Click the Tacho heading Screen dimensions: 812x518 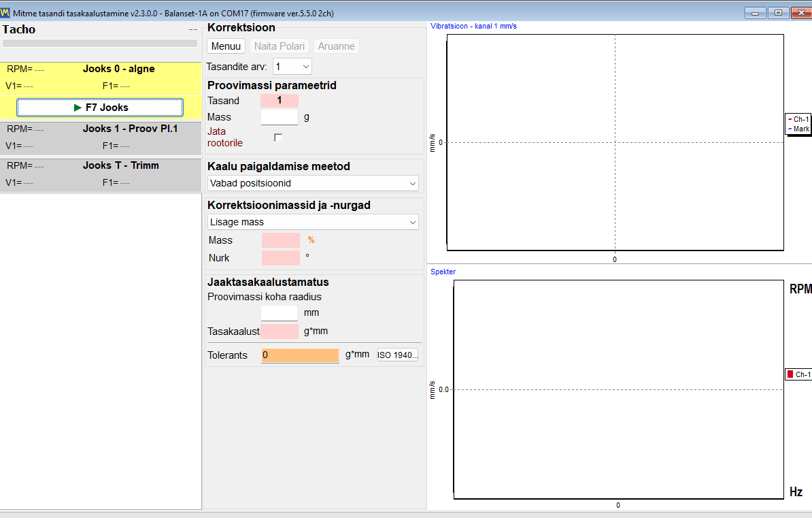pos(18,29)
